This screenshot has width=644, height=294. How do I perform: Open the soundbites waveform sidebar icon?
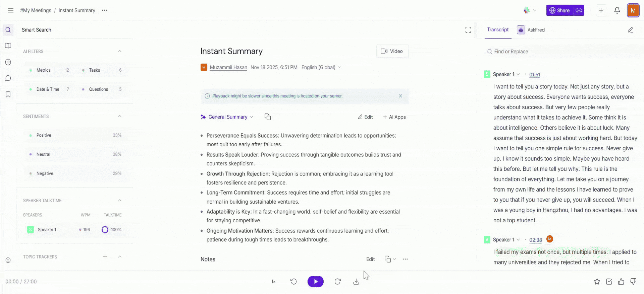8,62
